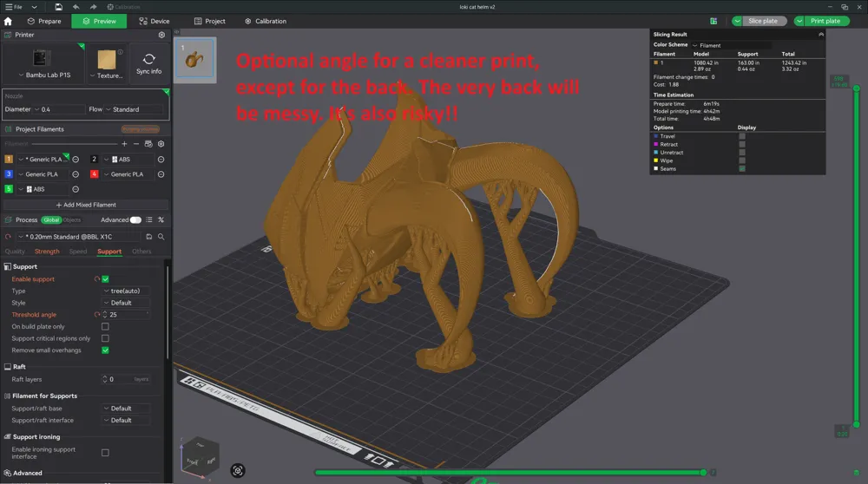
Task: Toggle the Advanced mode switch
Action: click(135, 219)
